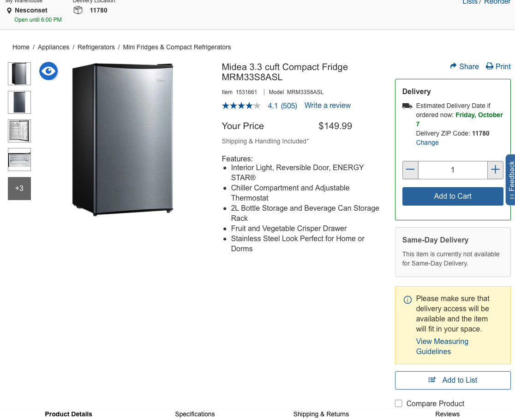Screen dimensions: 515x420
Task: Decrease quantity with the minus button
Action: 410,170
